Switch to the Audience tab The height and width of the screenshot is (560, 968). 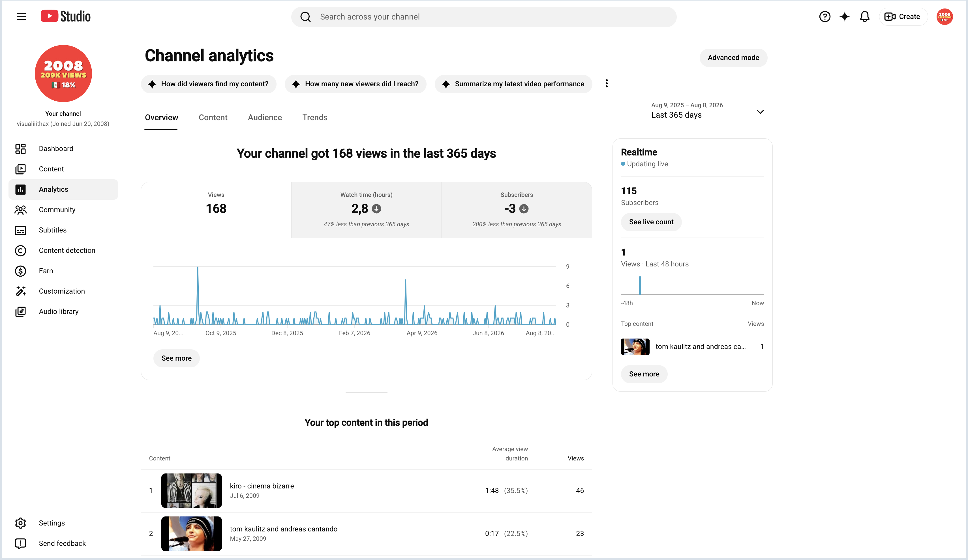265,117
